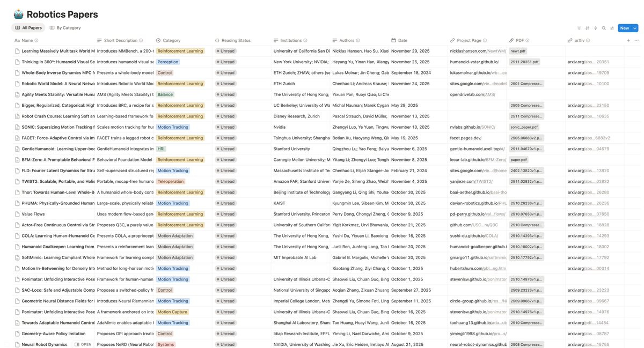
Task: Click 'MIT Improbable AI Lab' institution cell
Action: coord(295,257)
